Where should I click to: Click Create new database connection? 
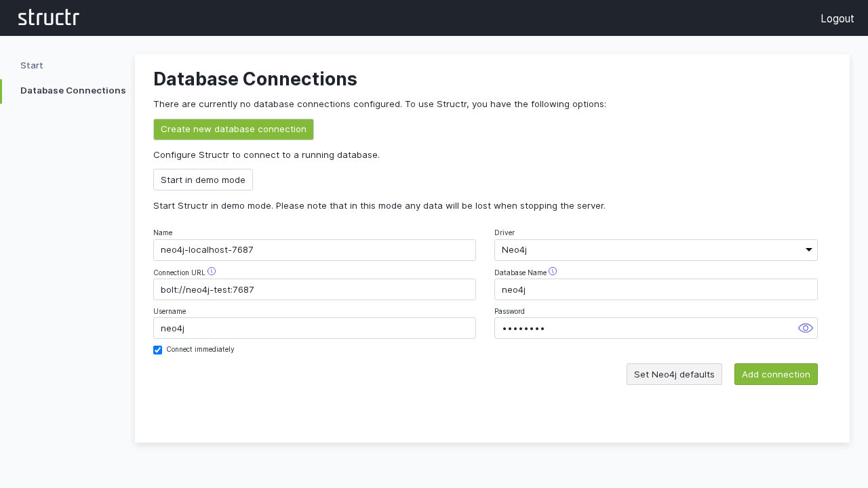click(x=233, y=129)
